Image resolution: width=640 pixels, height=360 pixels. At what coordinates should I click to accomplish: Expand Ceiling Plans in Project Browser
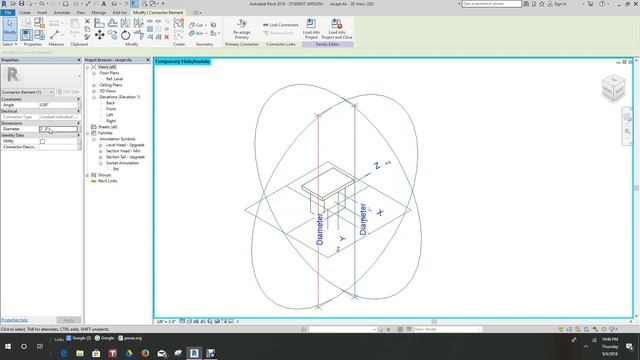coord(94,85)
